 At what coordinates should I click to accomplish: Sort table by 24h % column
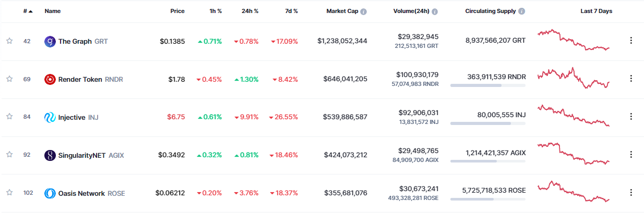[x=249, y=11]
